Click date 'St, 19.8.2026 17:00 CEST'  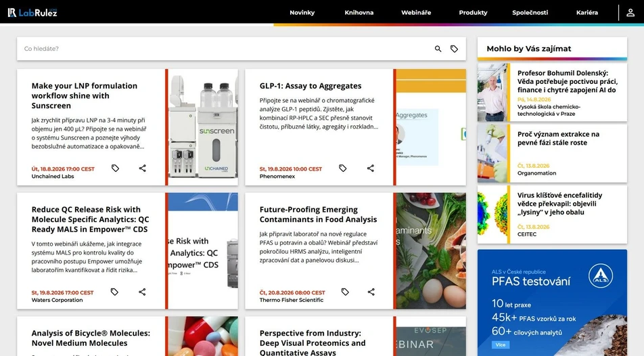pos(62,292)
